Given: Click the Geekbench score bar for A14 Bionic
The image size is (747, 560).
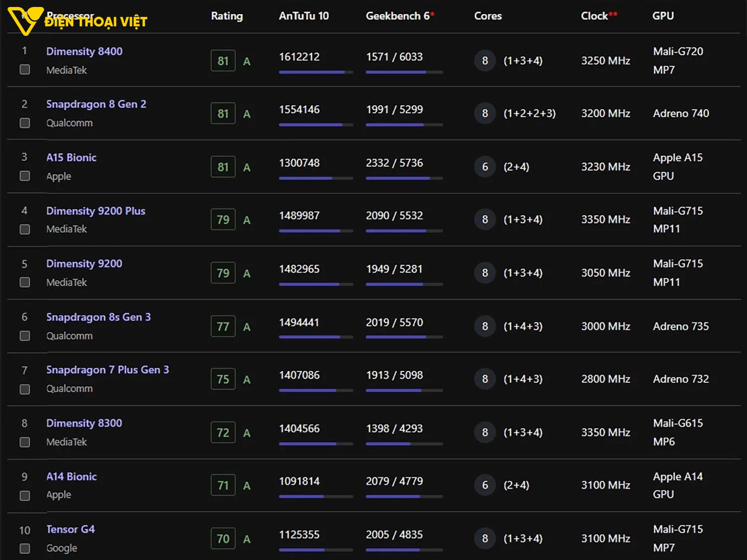Looking at the screenshot, I should tap(404, 496).
